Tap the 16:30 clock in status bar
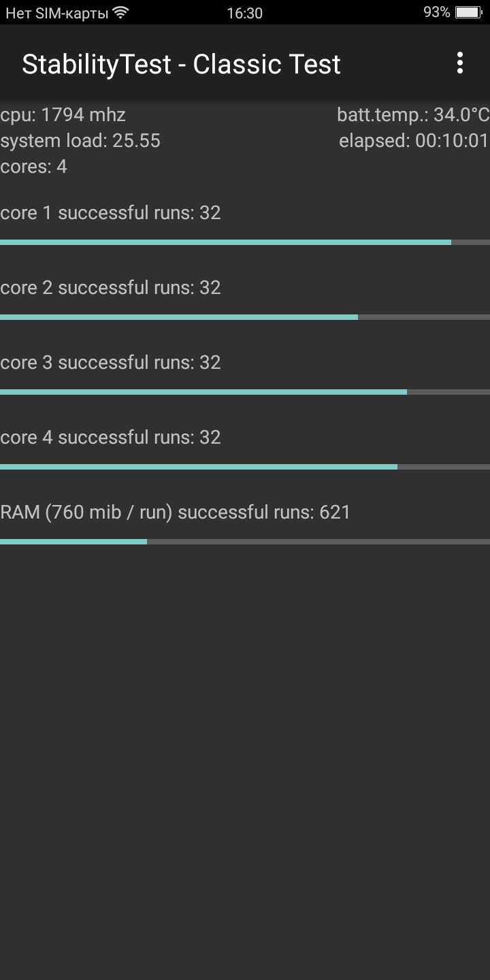 click(244, 13)
